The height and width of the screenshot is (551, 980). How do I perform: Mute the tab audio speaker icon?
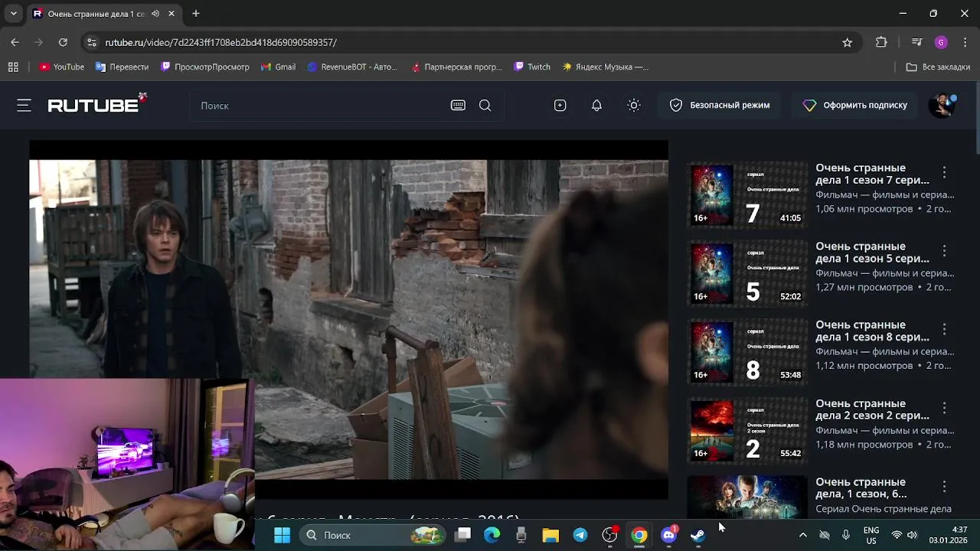coord(155,14)
